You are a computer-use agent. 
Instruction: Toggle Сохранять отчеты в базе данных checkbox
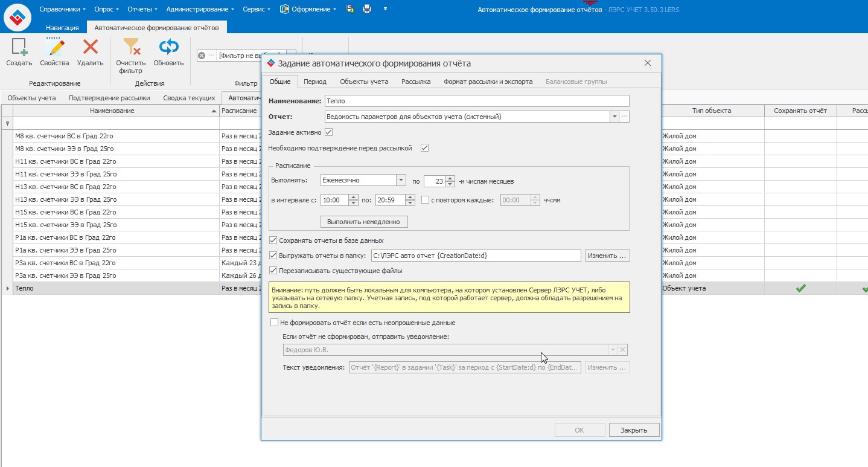pyautogui.click(x=273, y=240)
